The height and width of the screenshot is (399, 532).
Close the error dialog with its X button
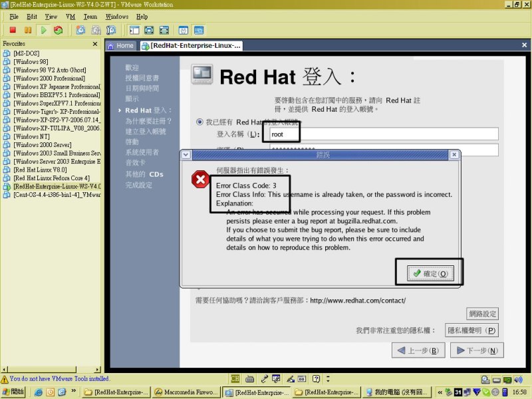pos(454,155)
